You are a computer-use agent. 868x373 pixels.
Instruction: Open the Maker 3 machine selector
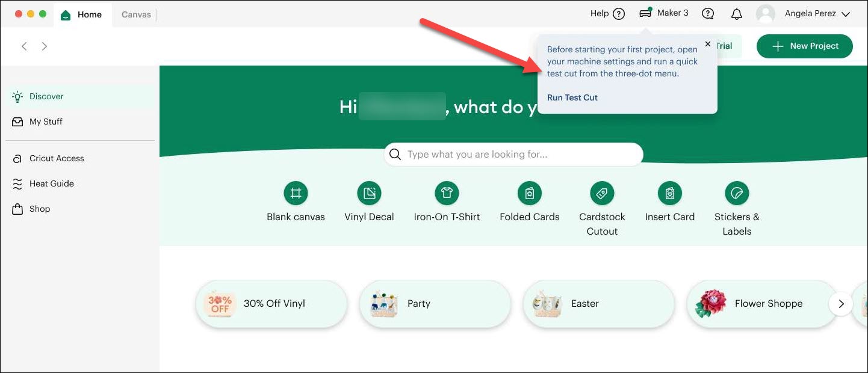(x=664, y=13)
